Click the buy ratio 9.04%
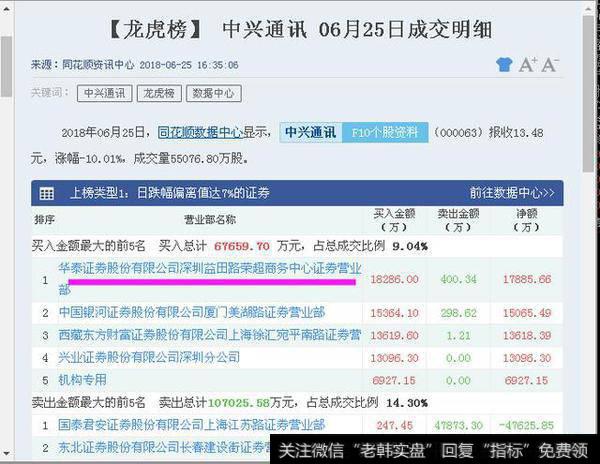 [x=410, y=246]
